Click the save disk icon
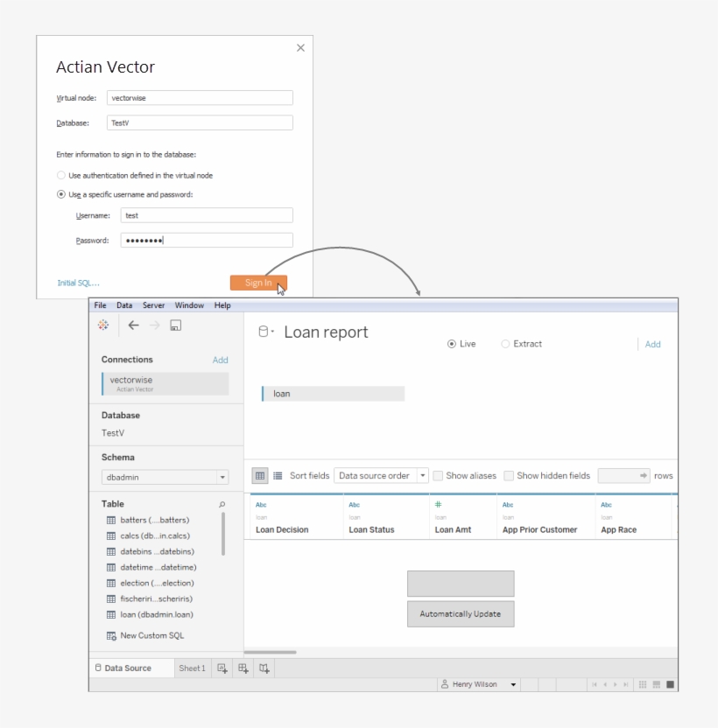This screenshot has height=728, width=718. pyautogui.click(x=175, y=325)
